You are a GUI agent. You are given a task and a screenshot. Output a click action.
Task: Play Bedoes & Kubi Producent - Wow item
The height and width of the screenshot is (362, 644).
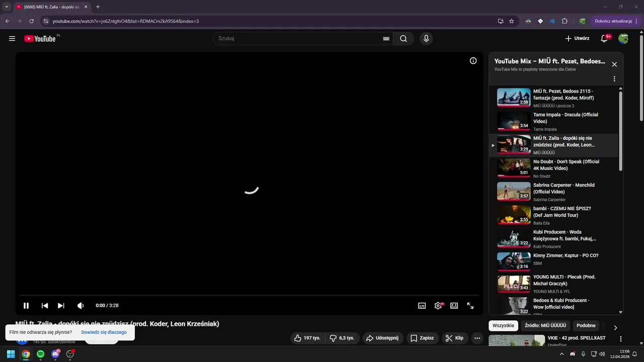[553, 306]
